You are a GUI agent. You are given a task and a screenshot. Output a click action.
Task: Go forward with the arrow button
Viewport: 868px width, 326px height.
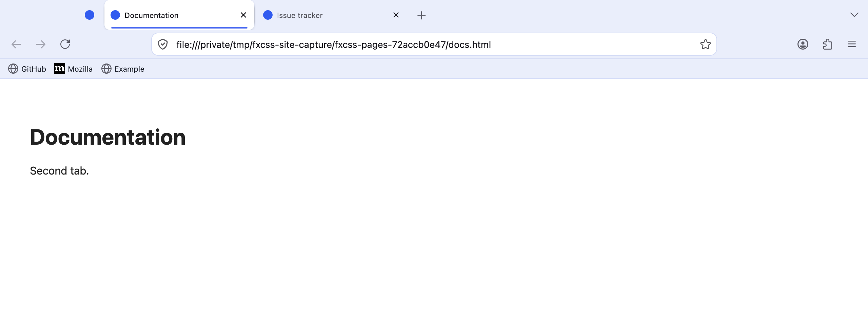pos(41,44)
